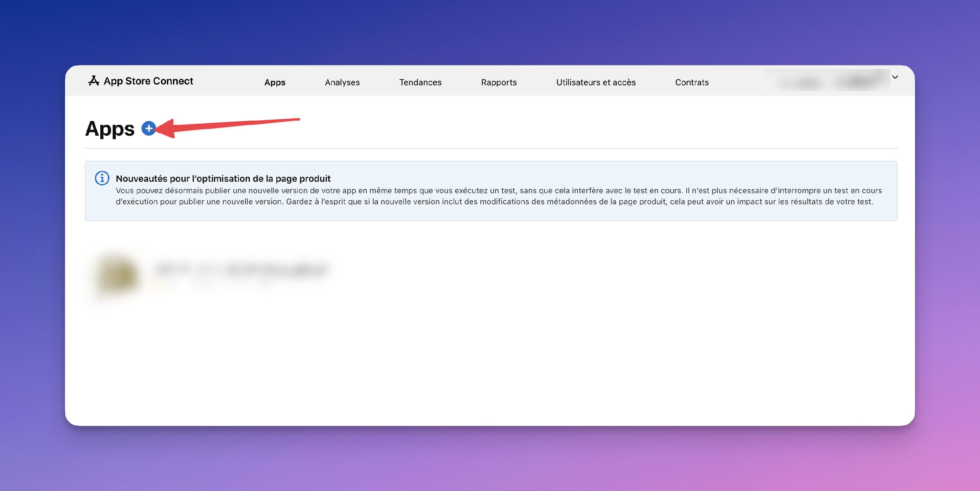
Task: Switch to the Analyses tab
Action: click(342, 82)
